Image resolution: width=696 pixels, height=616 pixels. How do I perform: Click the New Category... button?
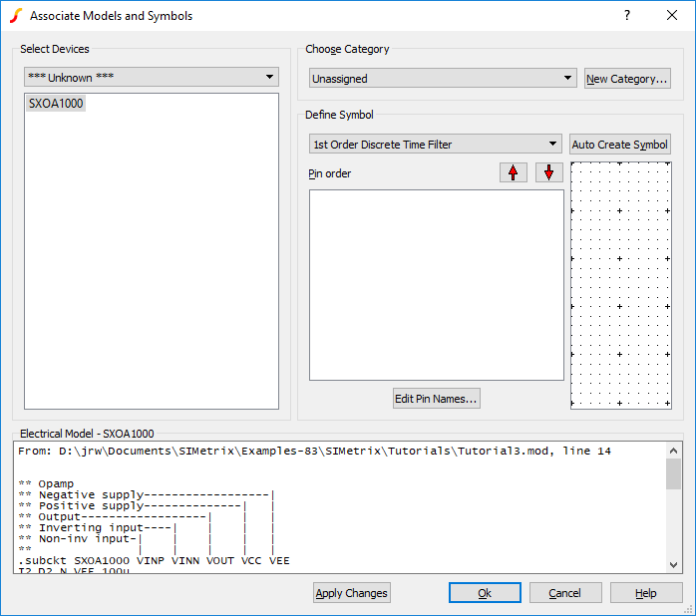627,79
